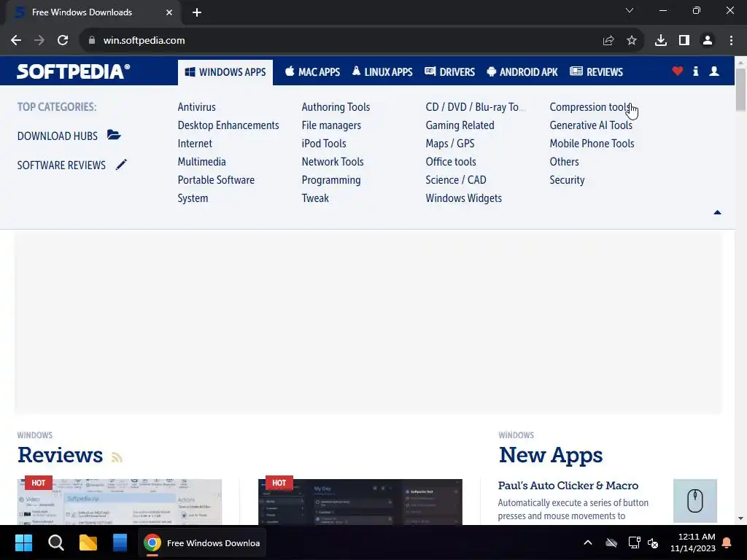Click the Softpedia logo
The width and height of the screenshot is (747, 560).
(x=74, y=71)
